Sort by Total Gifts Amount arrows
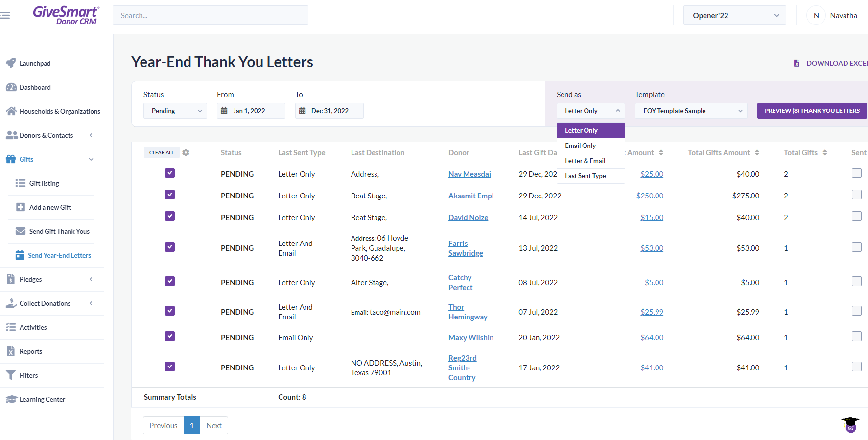The height and width of the screenshot is (440, 868). click(757, 153)
